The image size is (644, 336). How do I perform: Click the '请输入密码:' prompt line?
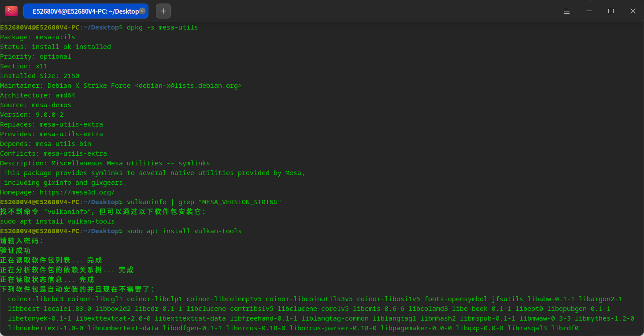coord(22,241)
